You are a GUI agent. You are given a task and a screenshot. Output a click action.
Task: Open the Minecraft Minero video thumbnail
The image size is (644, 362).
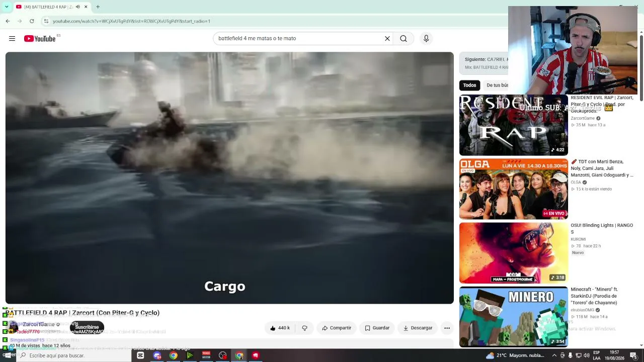click(513, 317)
